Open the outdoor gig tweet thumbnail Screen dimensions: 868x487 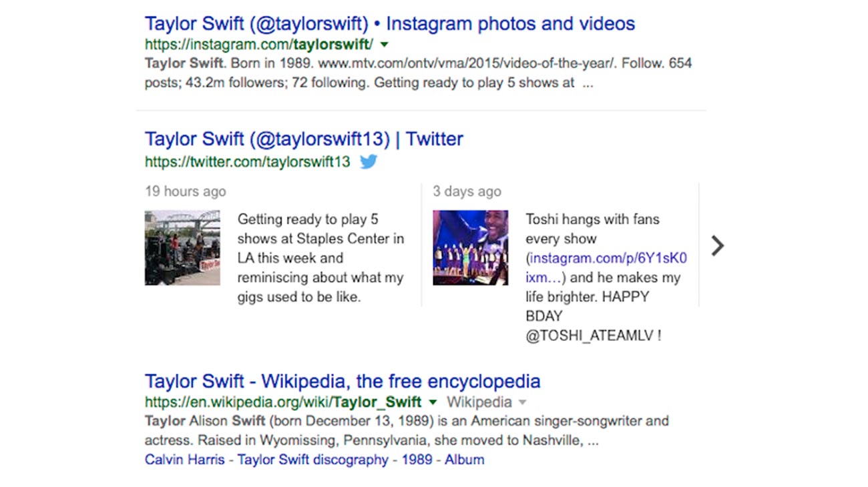pos(182,248)
